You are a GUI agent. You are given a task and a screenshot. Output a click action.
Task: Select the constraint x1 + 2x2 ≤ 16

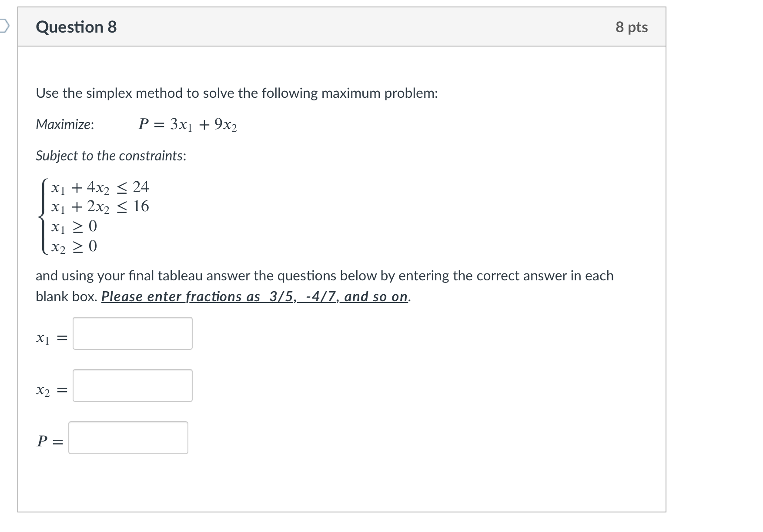tap(100, 207)
